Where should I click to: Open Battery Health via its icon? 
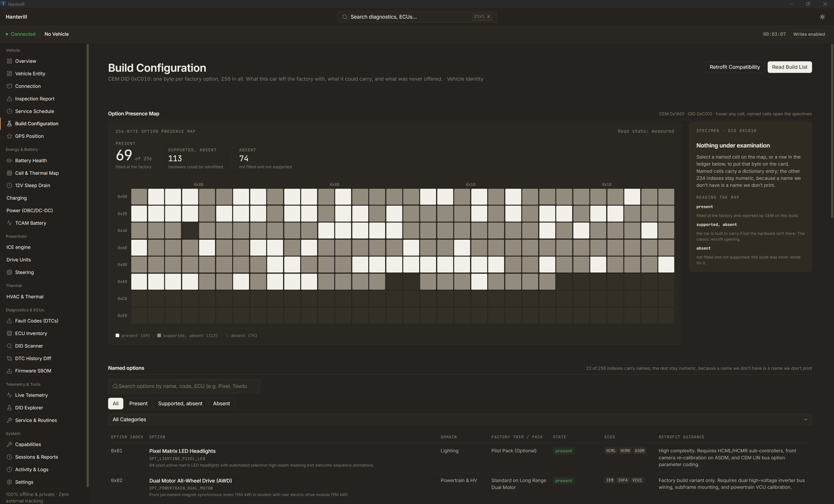click(9, 161)
